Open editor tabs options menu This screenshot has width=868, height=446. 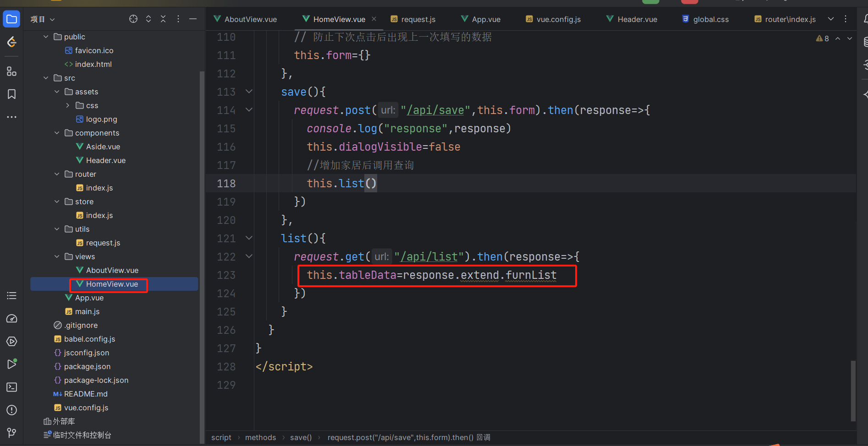tap(846, 19)
